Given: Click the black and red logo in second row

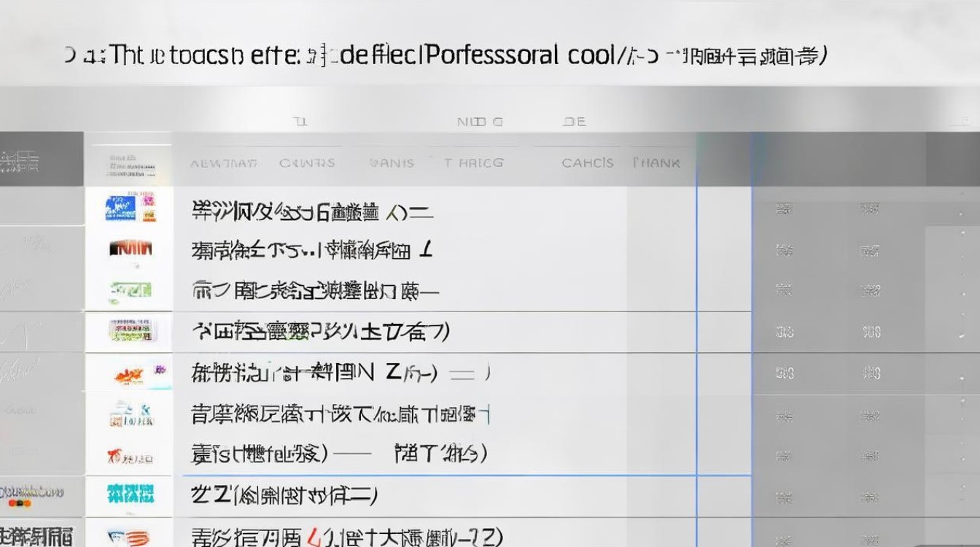Looking at the screenshot, I should pyautogui.click(x=130, y=250).
